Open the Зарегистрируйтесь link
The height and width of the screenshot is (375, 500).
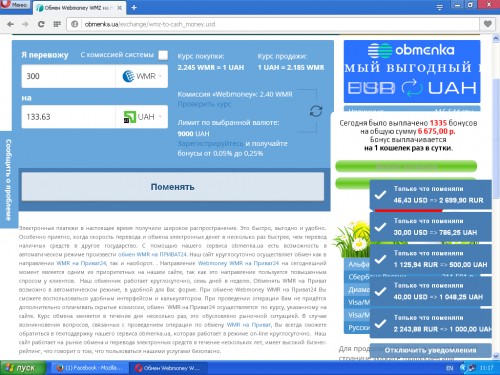pos(210,144)
